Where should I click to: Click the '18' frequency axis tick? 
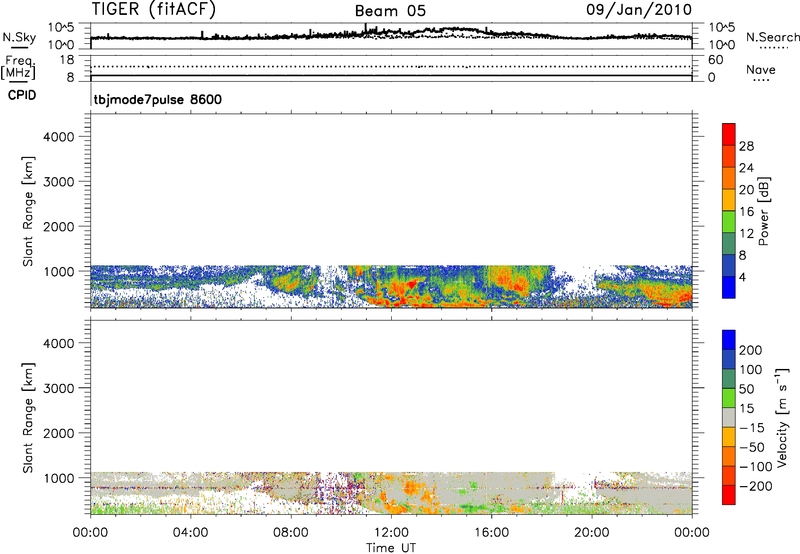tap(66, 60)
